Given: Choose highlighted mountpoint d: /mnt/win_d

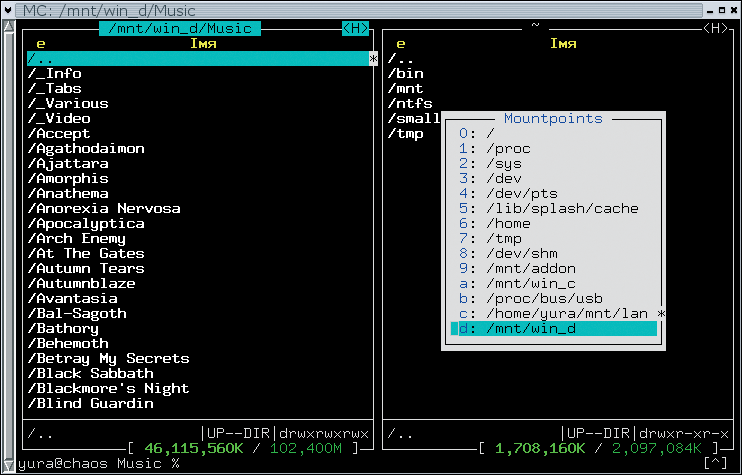Looking at the screenshot, I should coord(553,328).
